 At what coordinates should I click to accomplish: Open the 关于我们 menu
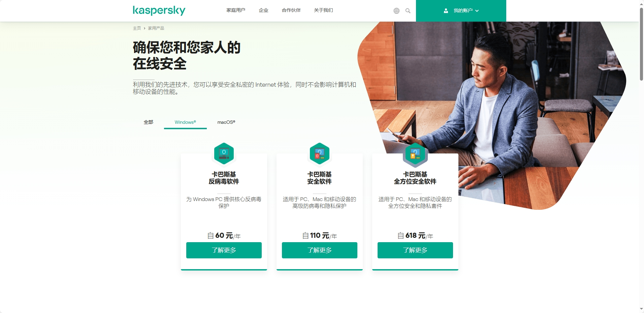323,10
